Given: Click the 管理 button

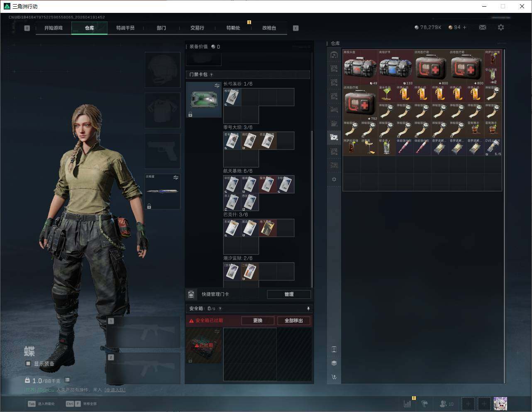Looking at the screenshot, I should 289,294.
